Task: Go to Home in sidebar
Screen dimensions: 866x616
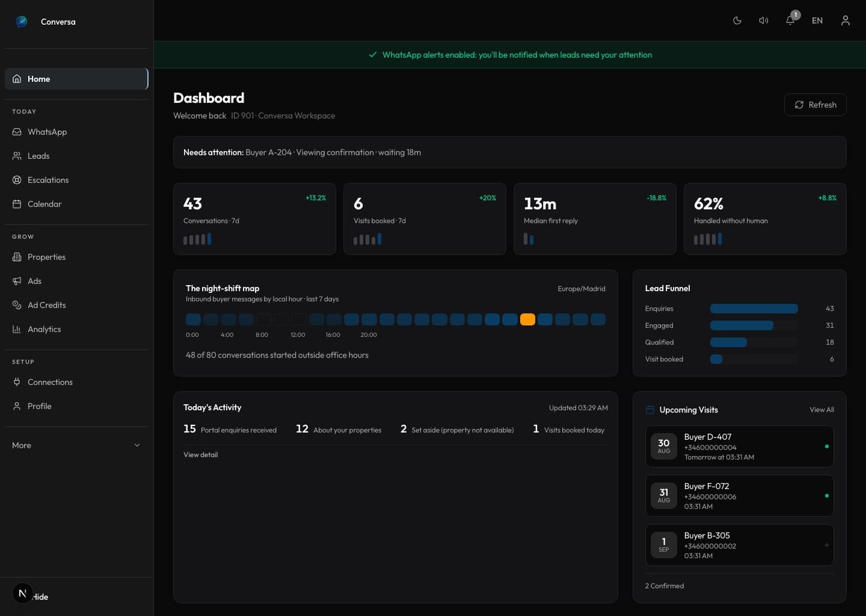Action: 76,79
